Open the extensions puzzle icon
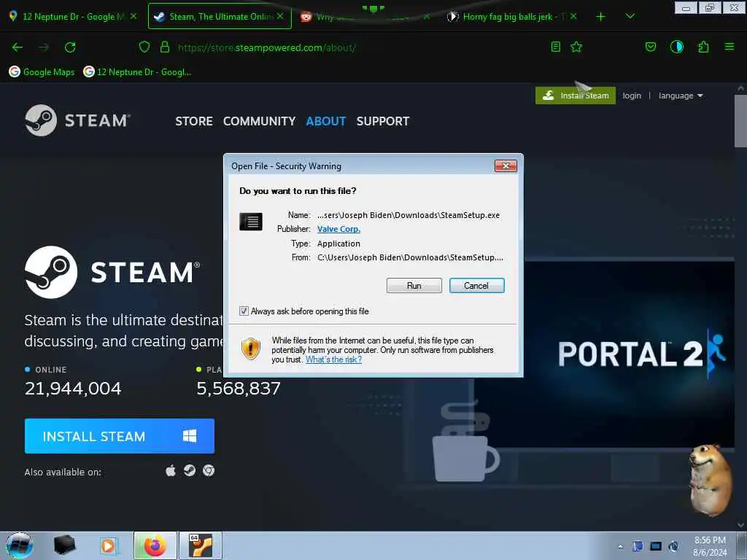 [703, 47]
